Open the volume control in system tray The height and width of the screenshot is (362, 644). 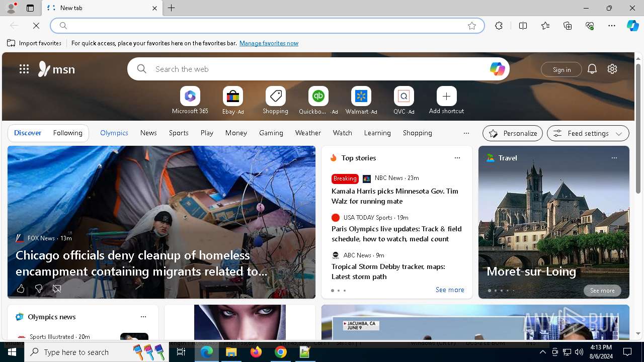point(579,352)
